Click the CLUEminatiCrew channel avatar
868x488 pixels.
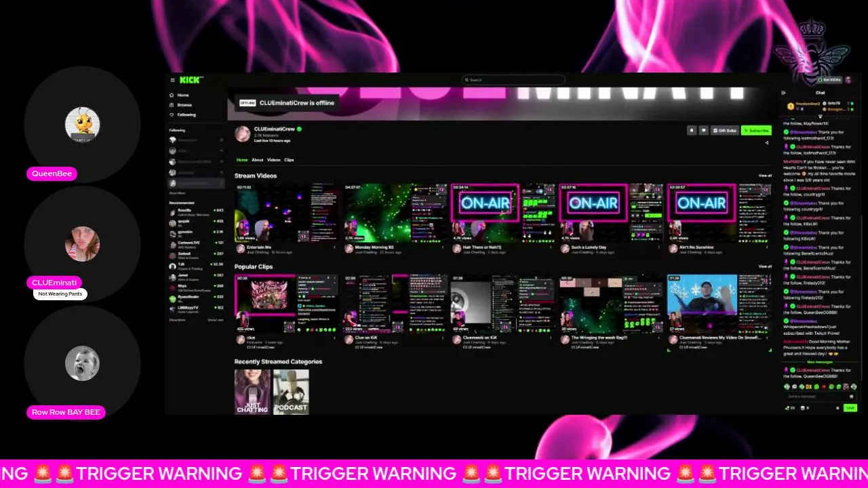click(243, 134)
